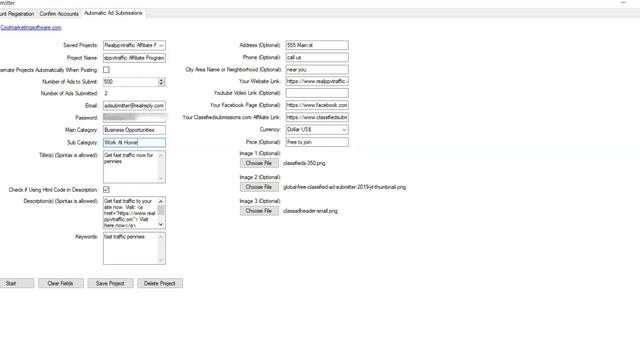Focus the Password field
Screen dimensions: 640x360
134,118
